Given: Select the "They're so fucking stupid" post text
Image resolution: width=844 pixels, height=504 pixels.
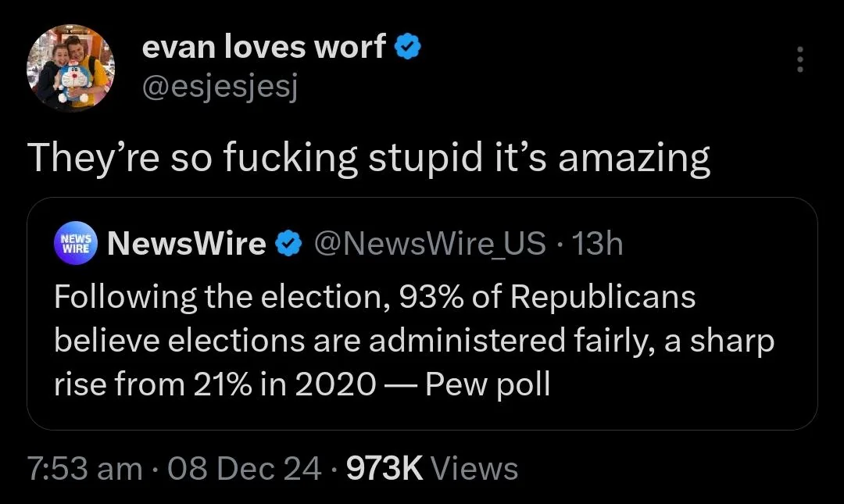Looking at the screenshot, I should (x=369, y=159).
